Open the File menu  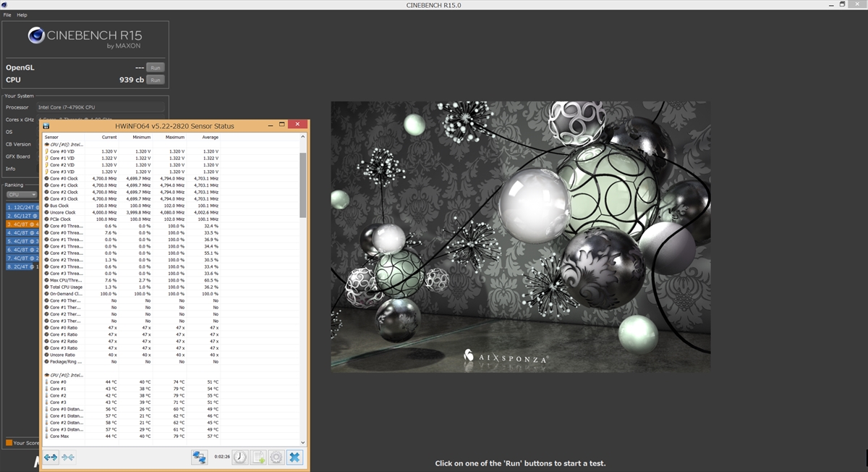[x=7, y=14]
